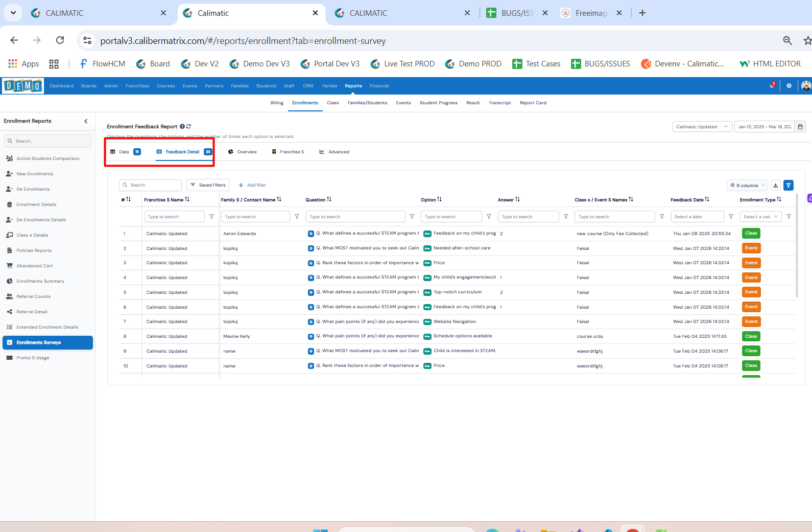Image resolution: width=812 pixels, height=532 pixels.
Task: Click the Franchise S Name column filter icon
Action: tap(211, 217)
